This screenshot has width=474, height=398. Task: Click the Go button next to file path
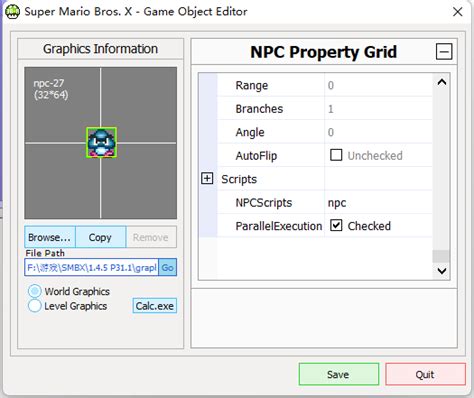coord(168,267)
